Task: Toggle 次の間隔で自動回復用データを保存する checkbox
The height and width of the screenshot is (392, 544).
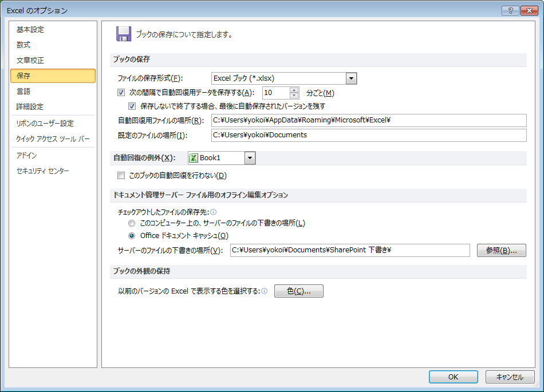Action: (121, 93)
